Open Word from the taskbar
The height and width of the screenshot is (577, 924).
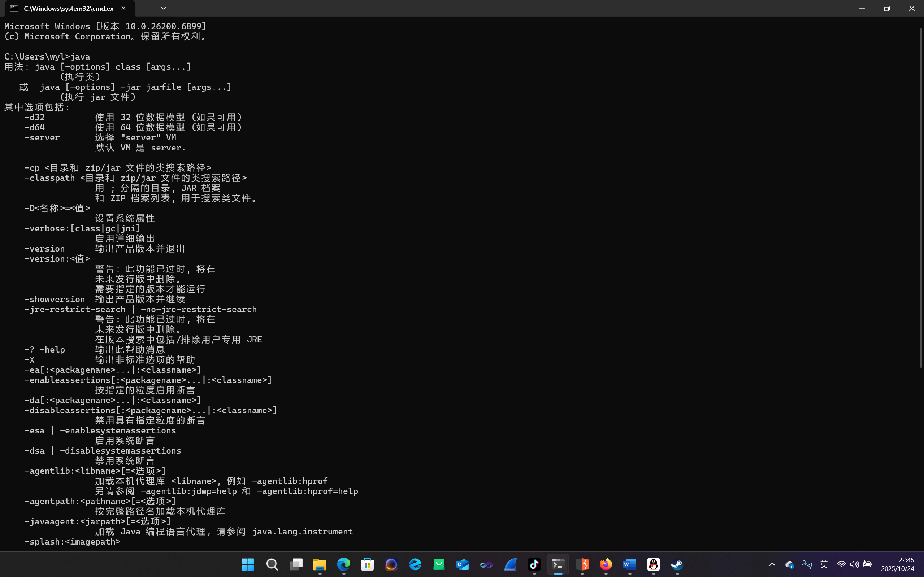(630, 564)
